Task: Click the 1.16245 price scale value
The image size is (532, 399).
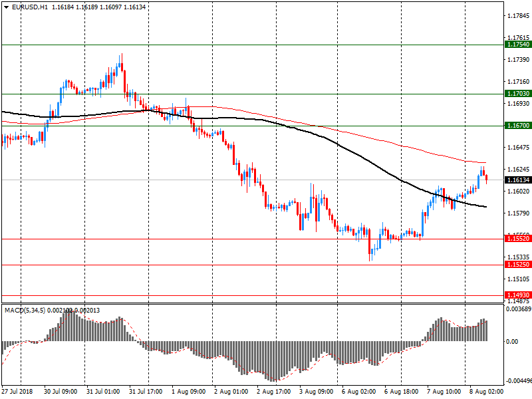Action: pos(518,170)
